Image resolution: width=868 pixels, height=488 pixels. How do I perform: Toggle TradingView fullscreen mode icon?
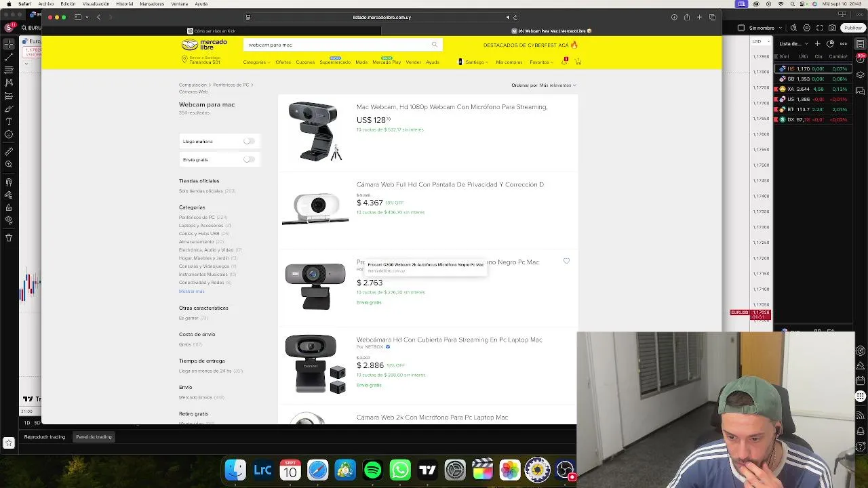[820, 28]
